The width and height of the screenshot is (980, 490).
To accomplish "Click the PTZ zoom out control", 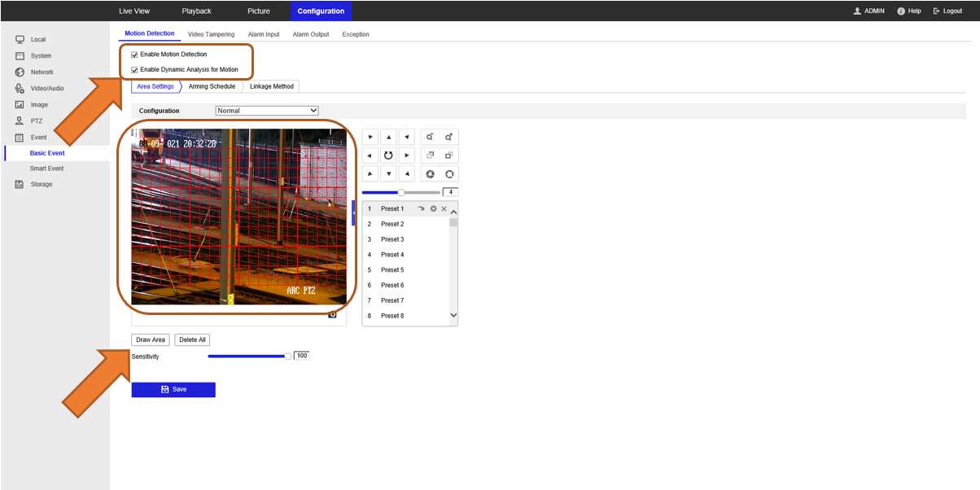I will pyautogui.click(x=429, y=137).
